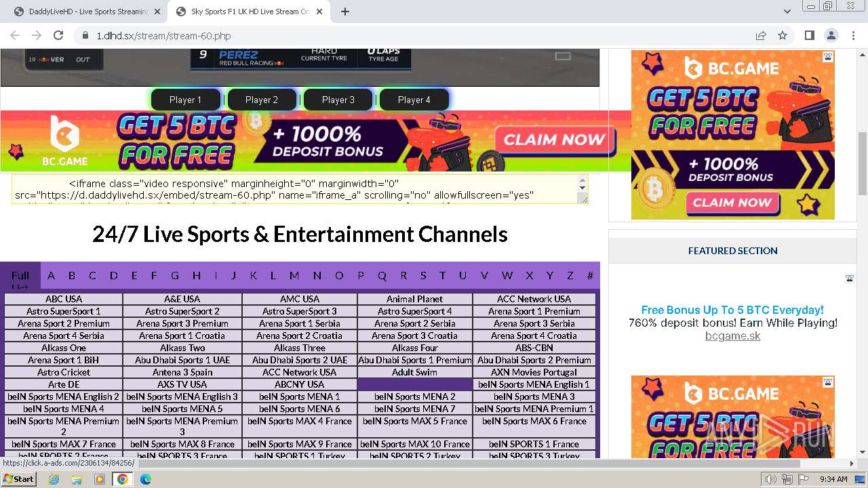Open Arte DE channel

coord(64,384)
